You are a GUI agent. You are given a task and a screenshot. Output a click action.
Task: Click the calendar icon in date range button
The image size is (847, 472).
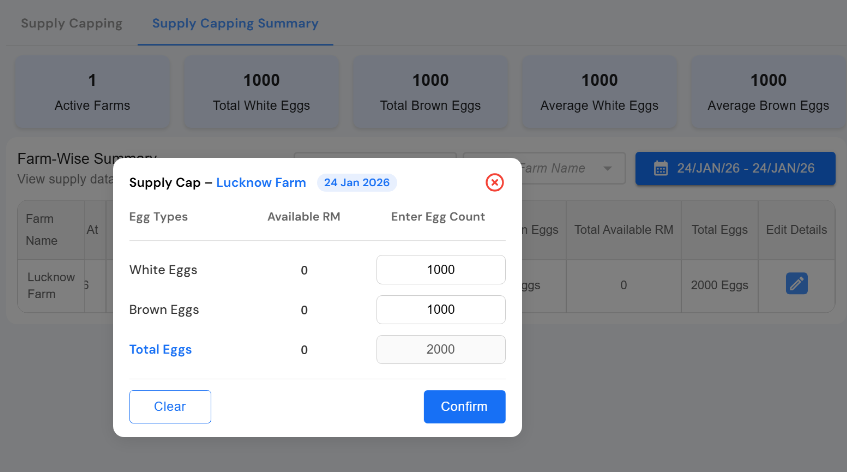click(660, 168)
